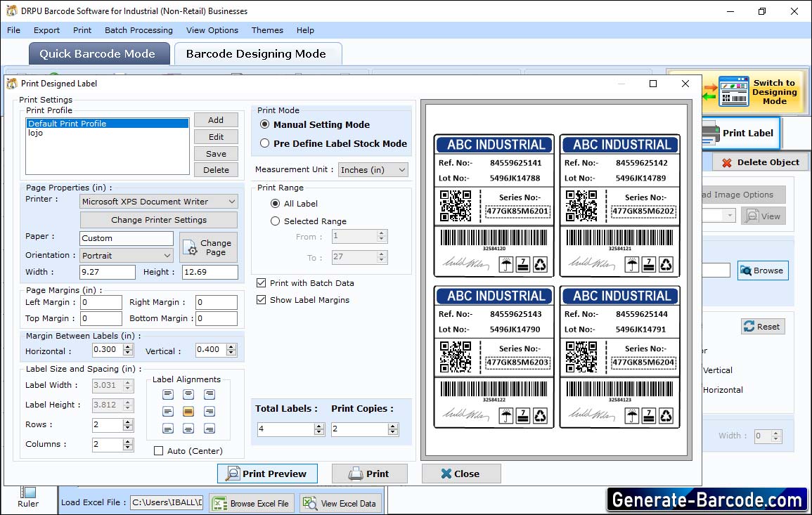This screenshot has height=515, width=812.
Task: Select Manual Setting Mode
Action: pos(264,124)
